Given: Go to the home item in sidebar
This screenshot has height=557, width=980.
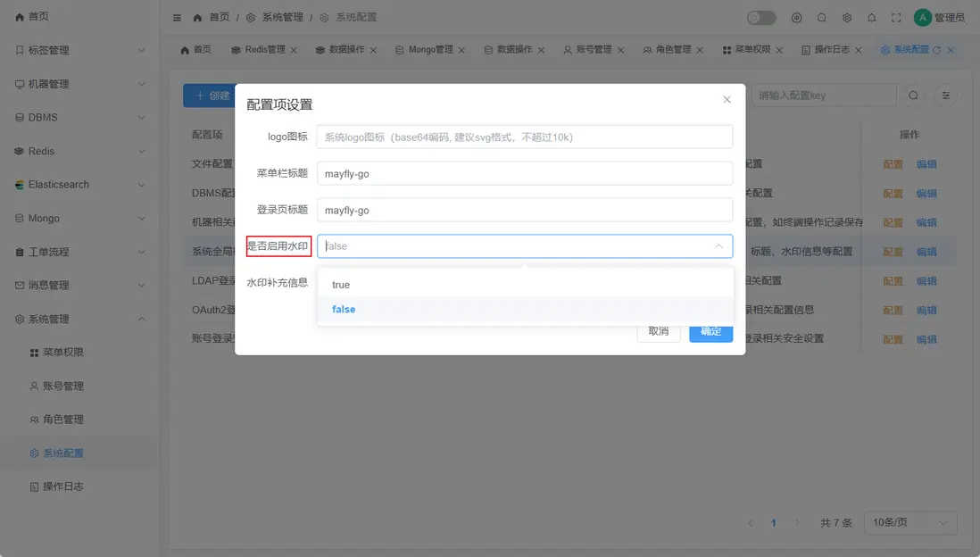Looking at the screenshot, I should point(79,17).
